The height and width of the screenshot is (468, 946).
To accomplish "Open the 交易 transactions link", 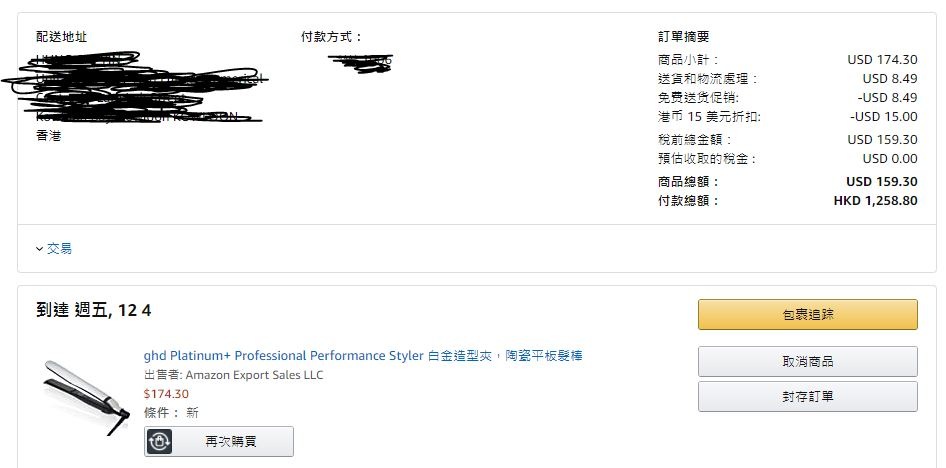I will coord(59,248).
